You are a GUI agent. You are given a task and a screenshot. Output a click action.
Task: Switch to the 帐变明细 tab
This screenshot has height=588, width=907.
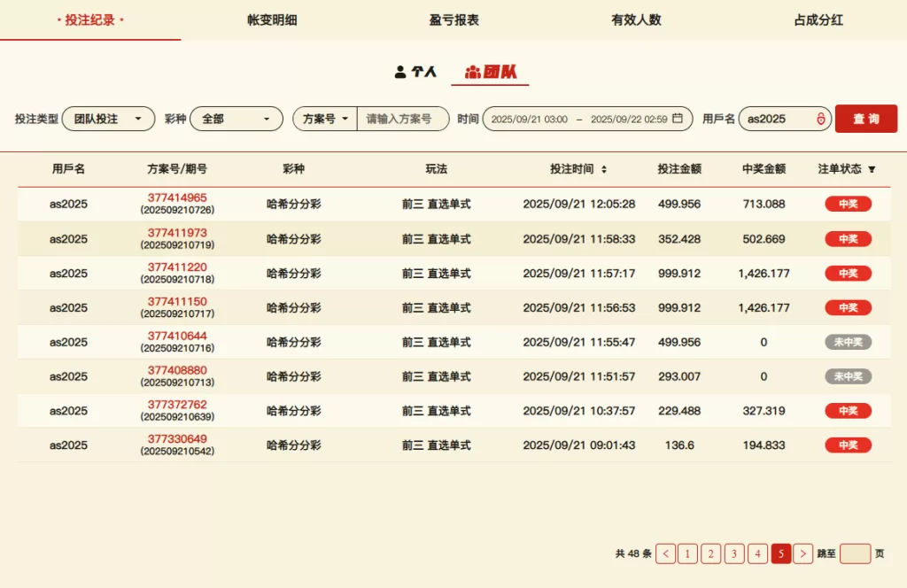coord(272,19)
